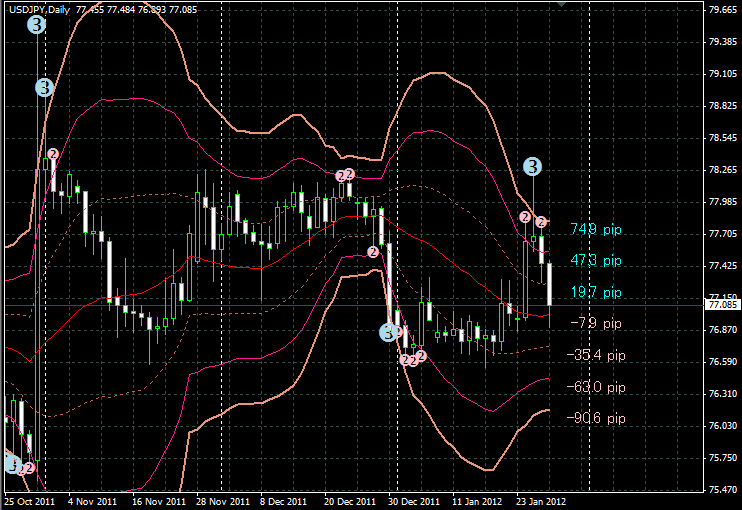The image size is (742, 510).
Task: Click current price tag 77.085 on axis
Action: coord(721,303)
